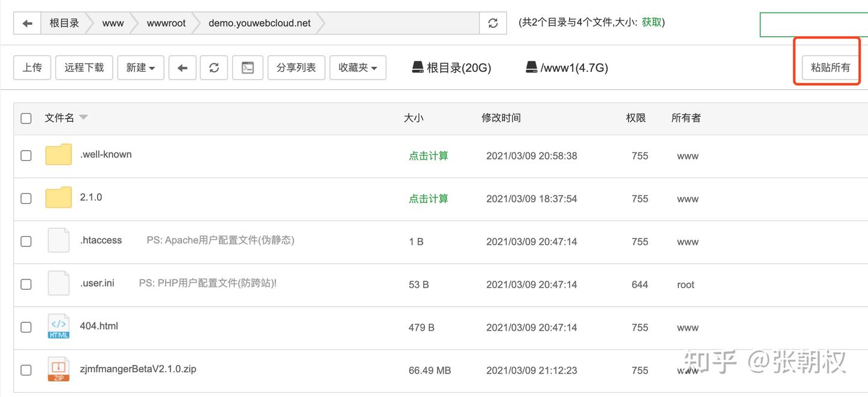Click the 粘贴所有 button
Image resolution: width=868 pixels, height=397 pixels.
(x=830, y=67)
